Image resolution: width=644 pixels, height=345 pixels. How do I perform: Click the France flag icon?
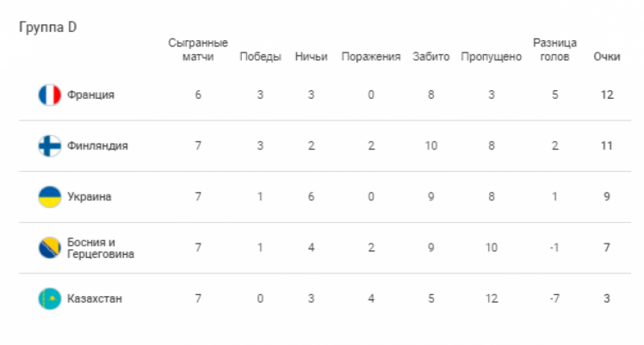[x=50, y=95]
